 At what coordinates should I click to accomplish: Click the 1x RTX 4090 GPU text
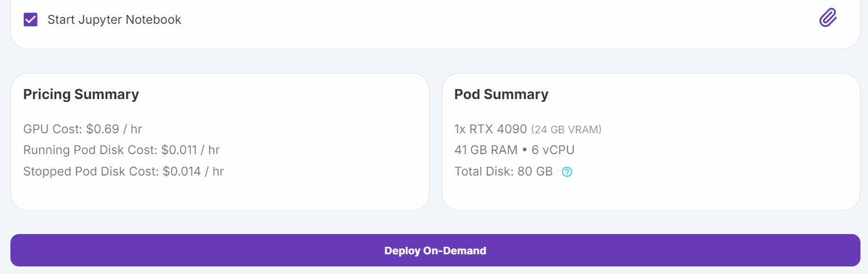[x=491, y=129]
